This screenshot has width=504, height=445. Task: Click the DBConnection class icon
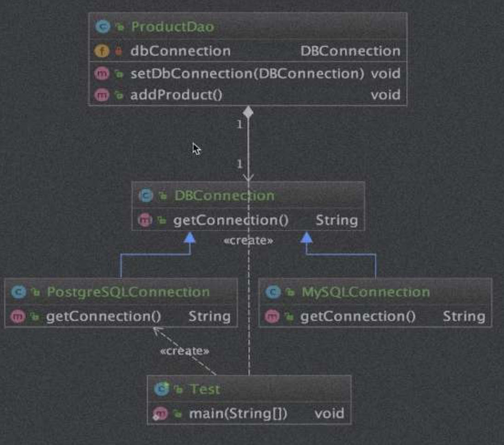[x=146, y=196]
